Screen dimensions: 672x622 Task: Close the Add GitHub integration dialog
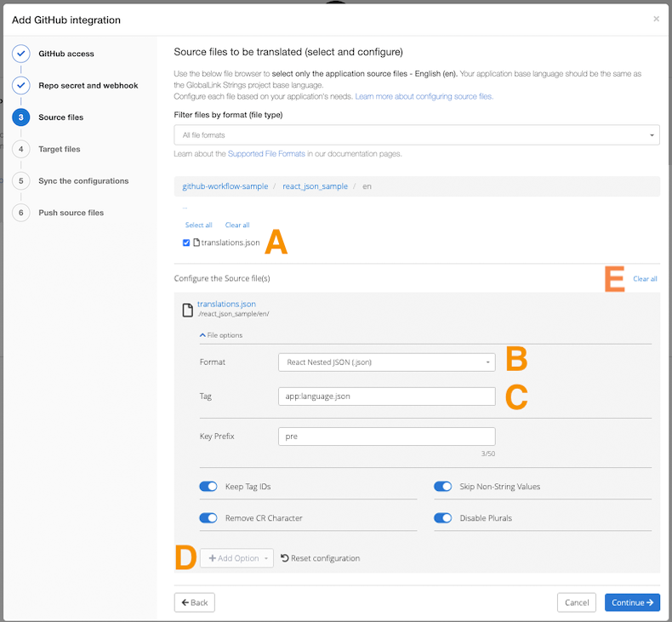656,19
